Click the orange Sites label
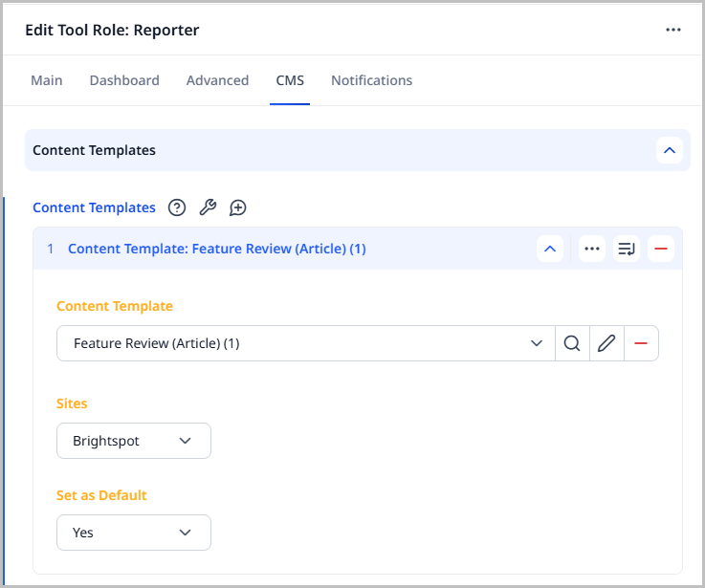The width and height of the screenshot is (705, 588). coord(72,403)
